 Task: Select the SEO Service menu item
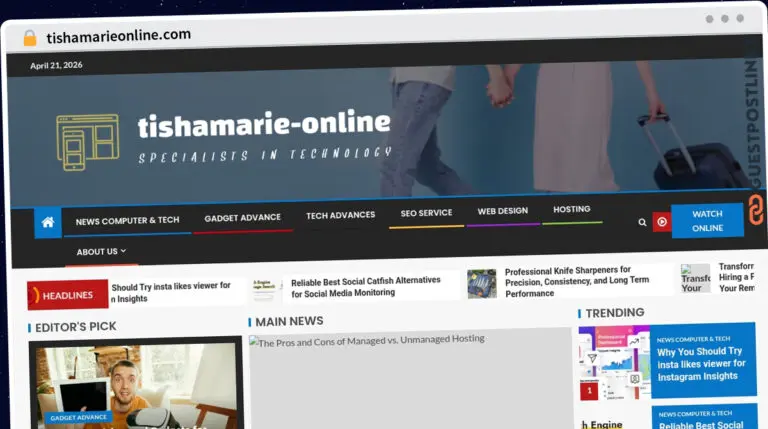tap(426, 213)
